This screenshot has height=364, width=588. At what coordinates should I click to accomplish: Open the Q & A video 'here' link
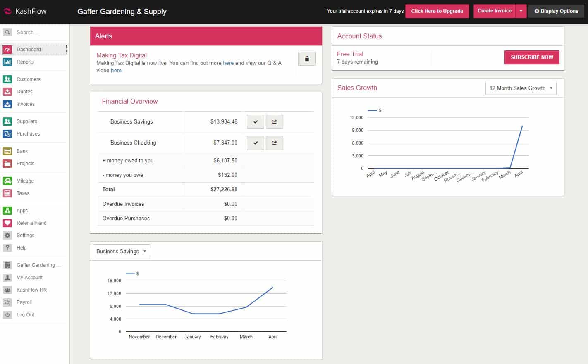(116, 71)
